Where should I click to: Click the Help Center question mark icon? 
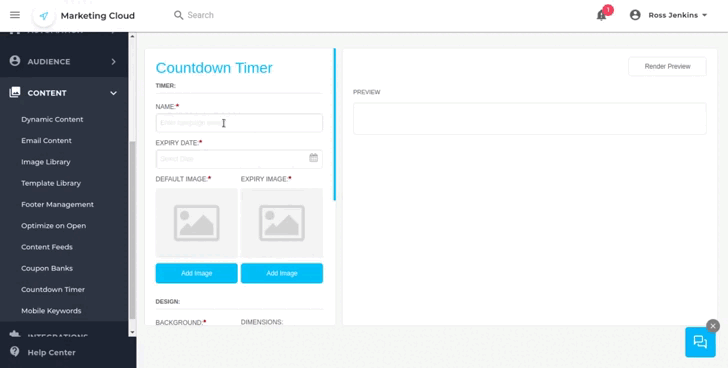(x=15, y=351)
